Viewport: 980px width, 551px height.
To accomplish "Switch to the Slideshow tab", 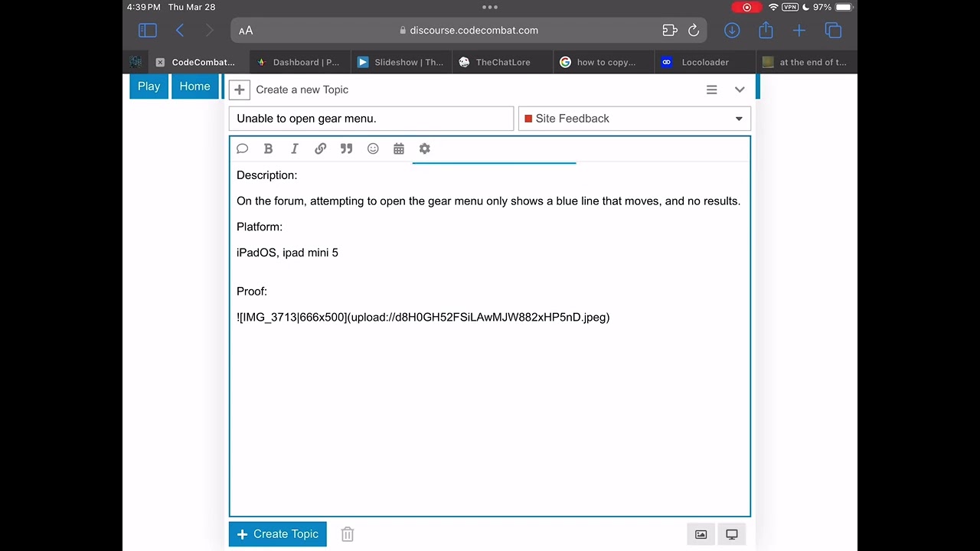I will [x=401, y=63].
